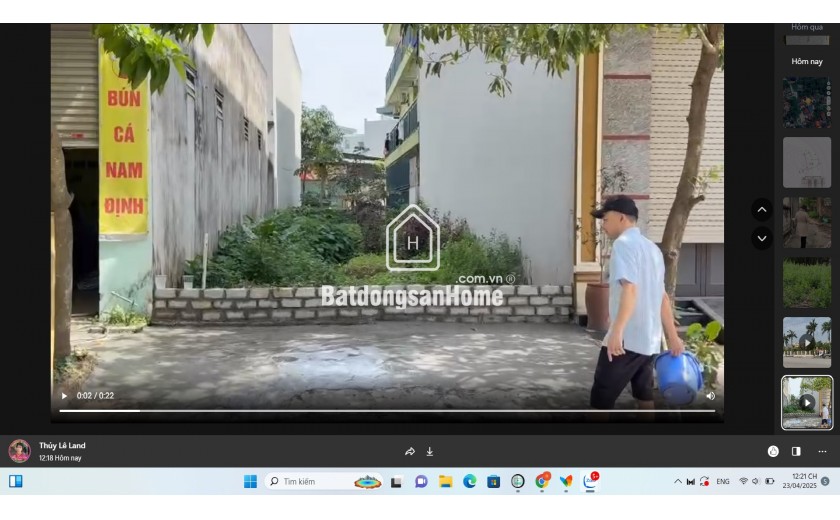Open the Widgets icon at taskbar left
This screenshot has height=520, width=840.
tap(16, 481)
